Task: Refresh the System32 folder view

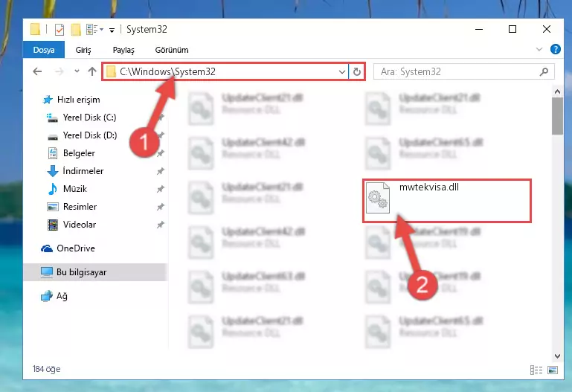Action: (357, 72)
